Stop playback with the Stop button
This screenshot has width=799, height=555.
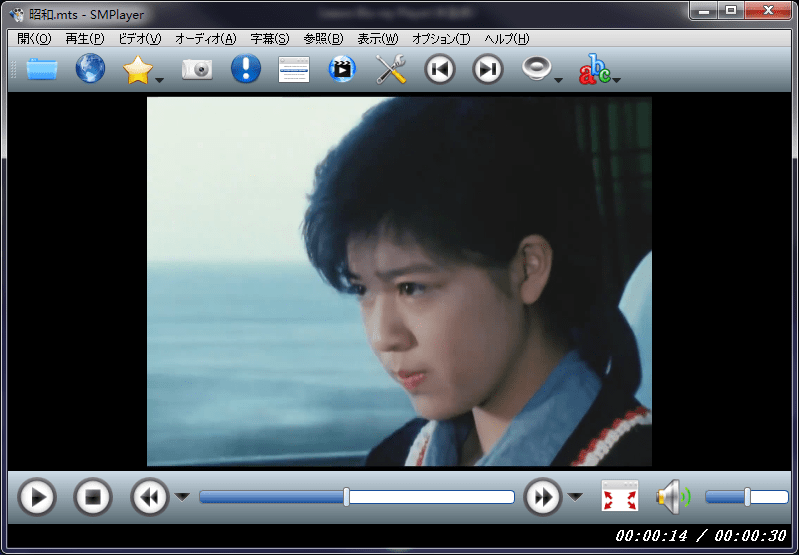point(93,497)
